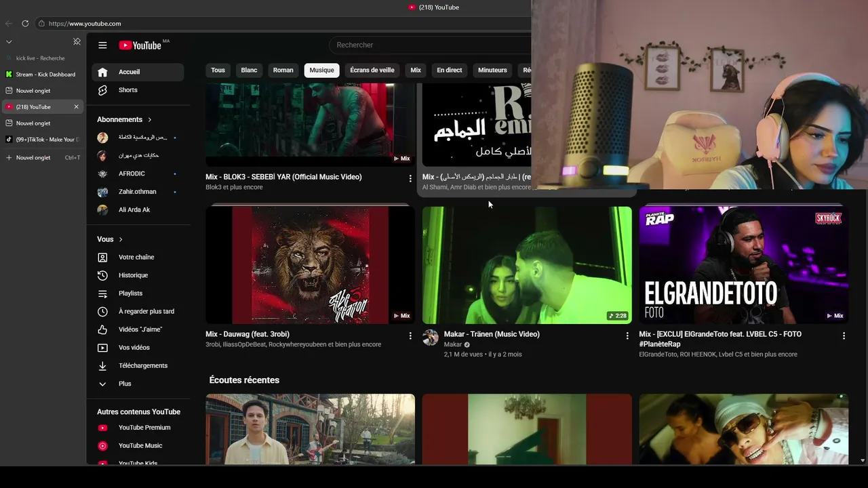The height and width of the screenshot is (488, 868).
Task: Expand the Abonnements section
Action: [124, 119]
